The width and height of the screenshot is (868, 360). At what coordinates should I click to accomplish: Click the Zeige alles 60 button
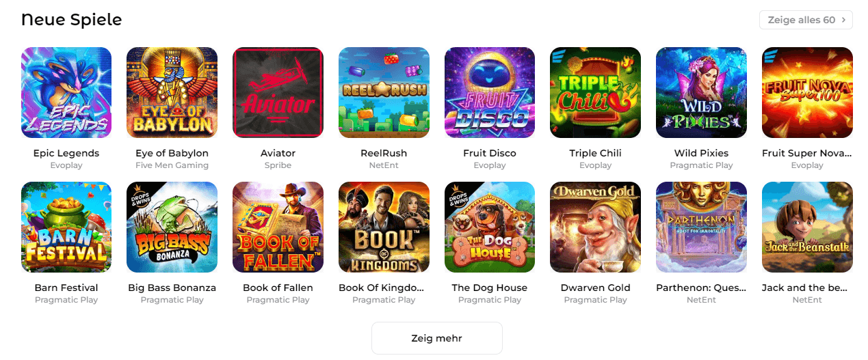[x=806, y=20]
